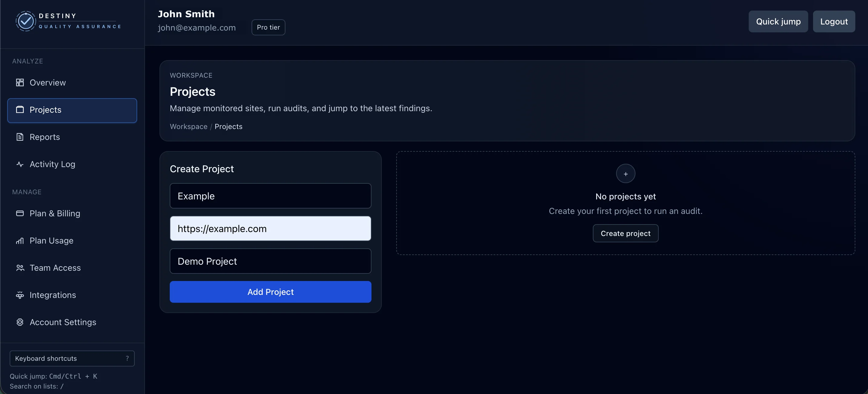
Task: Click the Activity Log pulse icon
Action: coord(20,164)
